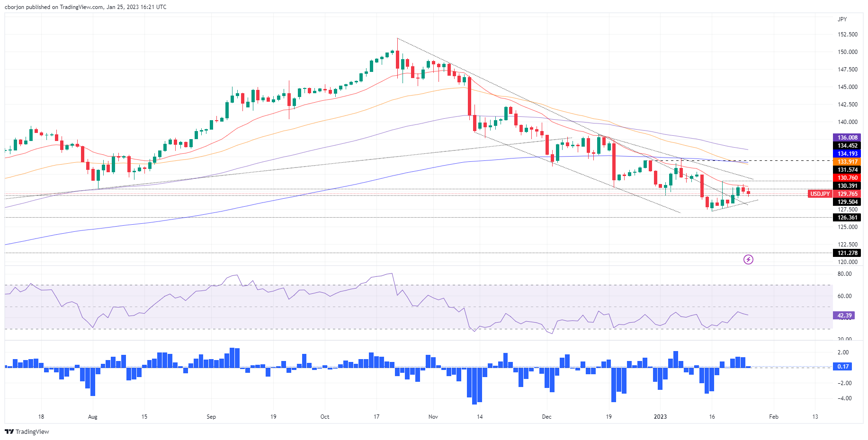Click the red 130.760 moving average label
Viewport: 868px width, 440px height.
tap(847, 178)
